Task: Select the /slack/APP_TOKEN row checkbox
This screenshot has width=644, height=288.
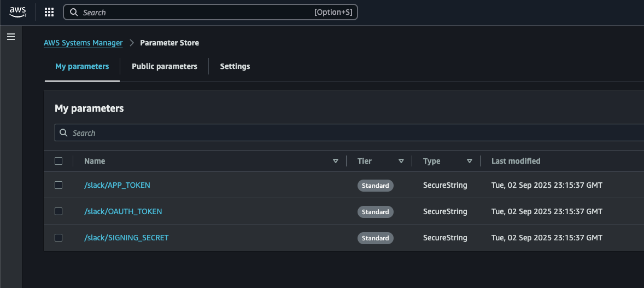Action: (x=58, y=185)
